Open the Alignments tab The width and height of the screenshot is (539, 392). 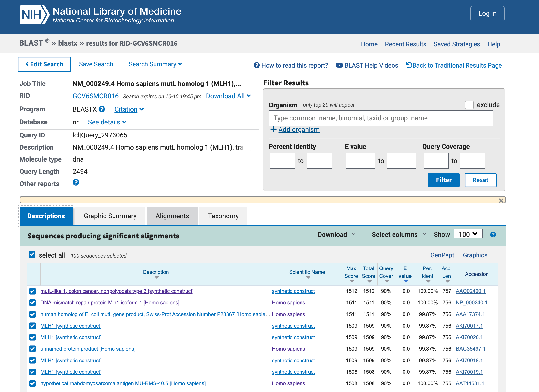(x=172, y=216)
